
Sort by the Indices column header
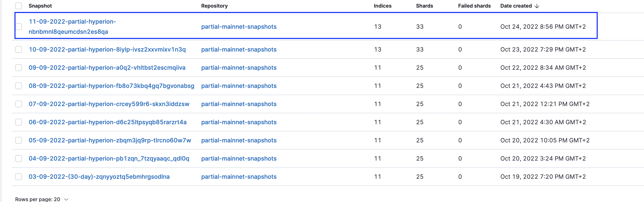383,6
